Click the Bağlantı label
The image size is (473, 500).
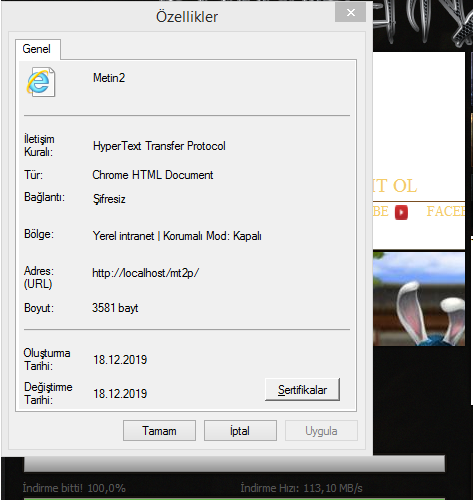click(x=44, y=197)
